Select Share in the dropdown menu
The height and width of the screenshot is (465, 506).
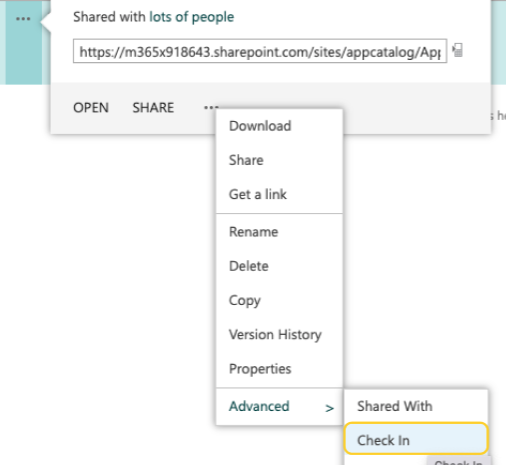tap(246, 160)
